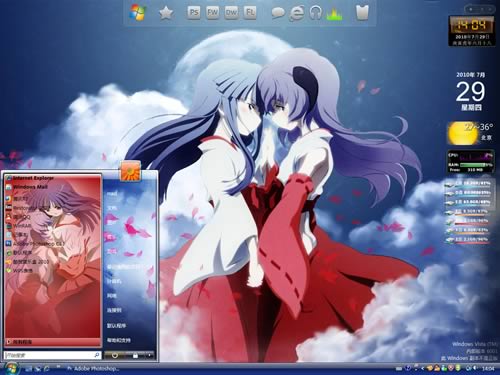Open 计算机 link in Start menu
Viewport: 500px width, 375px height.
[x=114, y=281]
